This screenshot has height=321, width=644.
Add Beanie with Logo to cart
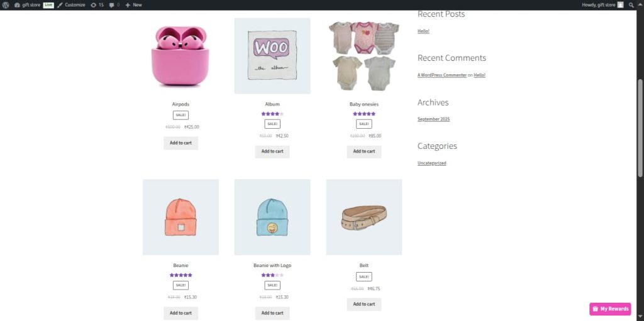(272, 313)
